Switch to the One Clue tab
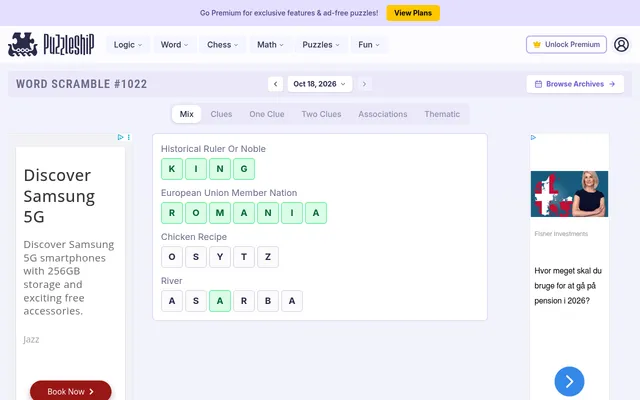This screenshot has height=400, width=640. tap(267, 114)
